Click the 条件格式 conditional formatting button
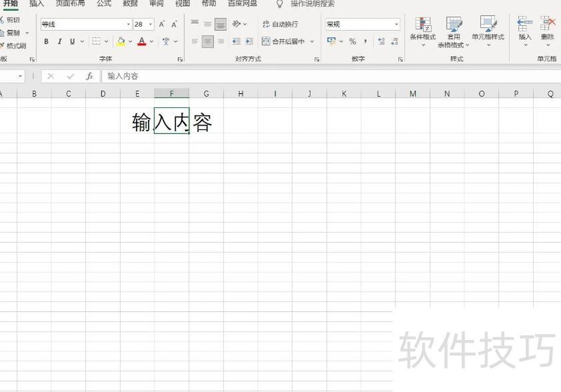This screenshot has height=392, width=561. pyautogui.click(x=423, y=32)
